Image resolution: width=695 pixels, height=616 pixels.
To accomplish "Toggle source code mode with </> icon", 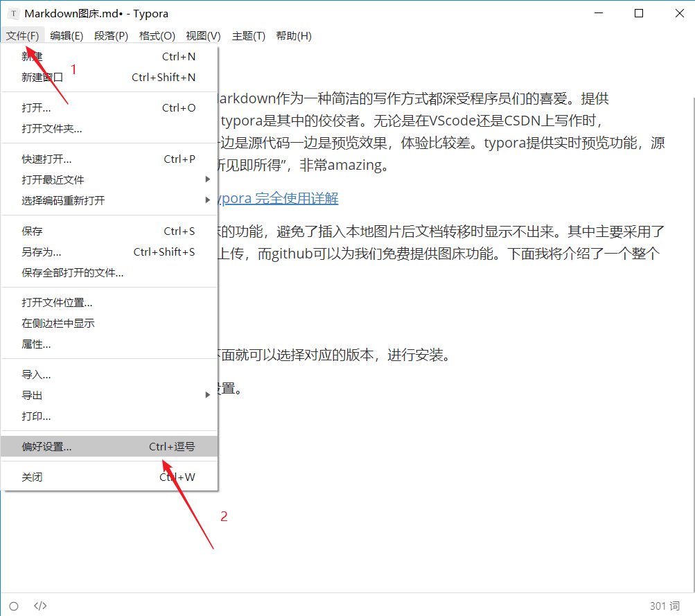I will coord(40,605).
